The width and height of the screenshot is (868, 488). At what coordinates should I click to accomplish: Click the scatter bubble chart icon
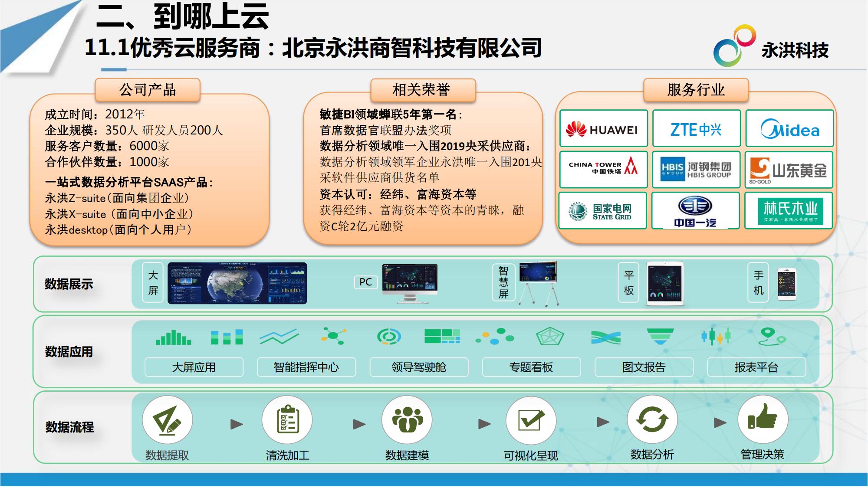tap(495, 337)
